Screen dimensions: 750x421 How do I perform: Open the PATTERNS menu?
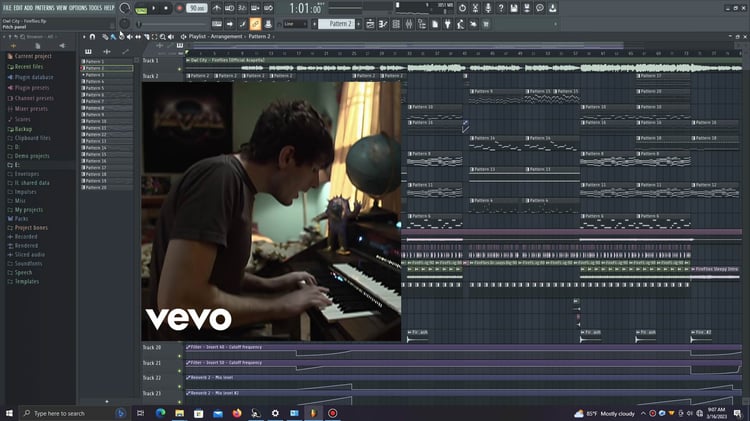click(44, 8)
